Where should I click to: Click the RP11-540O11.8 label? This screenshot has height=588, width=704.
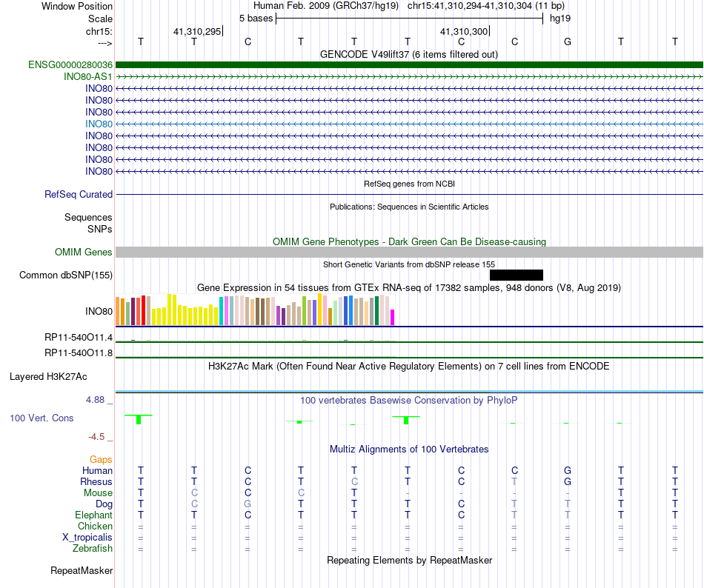pos(79,353)
